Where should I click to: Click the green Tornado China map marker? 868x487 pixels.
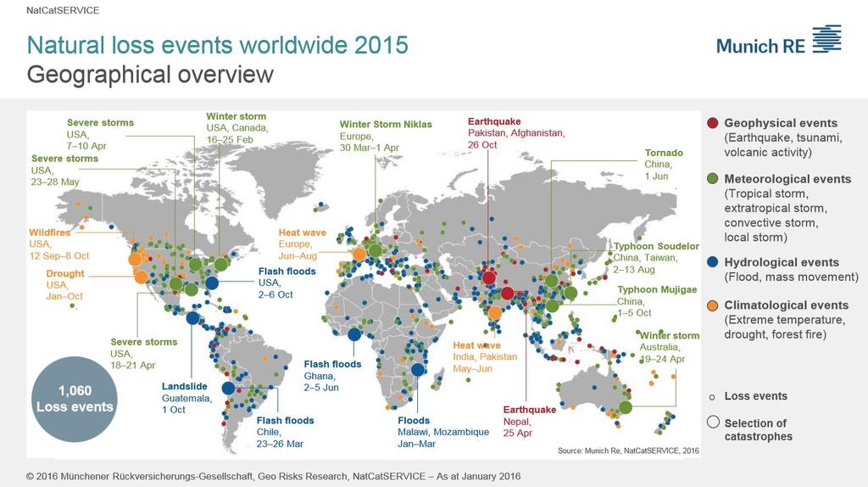(x=551, y=281)
